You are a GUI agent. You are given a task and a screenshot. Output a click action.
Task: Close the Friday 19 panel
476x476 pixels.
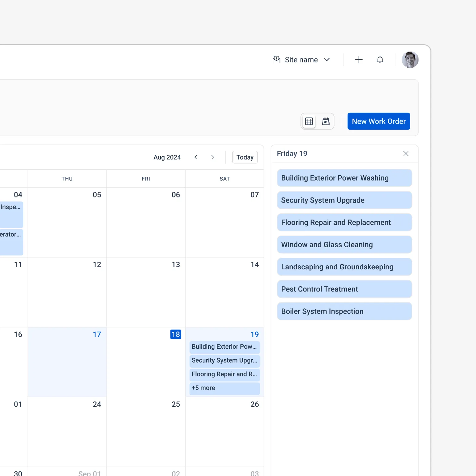pos(406,153)
